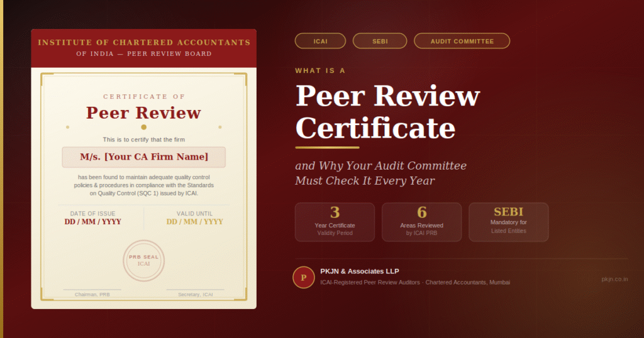Click the PRB SEAL ICAI stamp

tap(144, 261)
